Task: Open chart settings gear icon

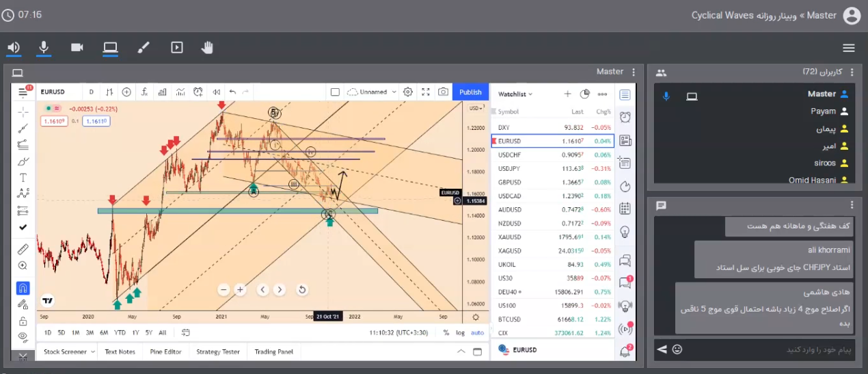Action: 408,92
